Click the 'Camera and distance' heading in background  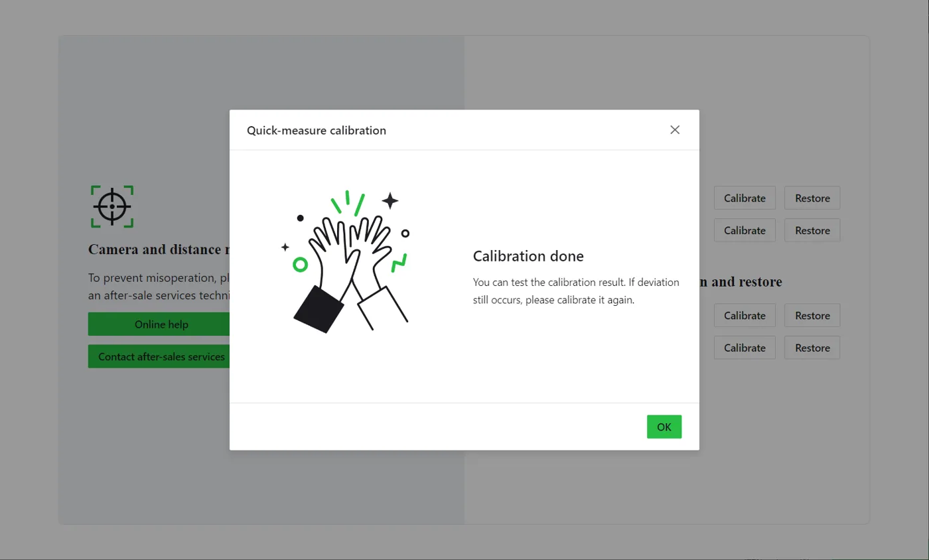pos(159,249)
